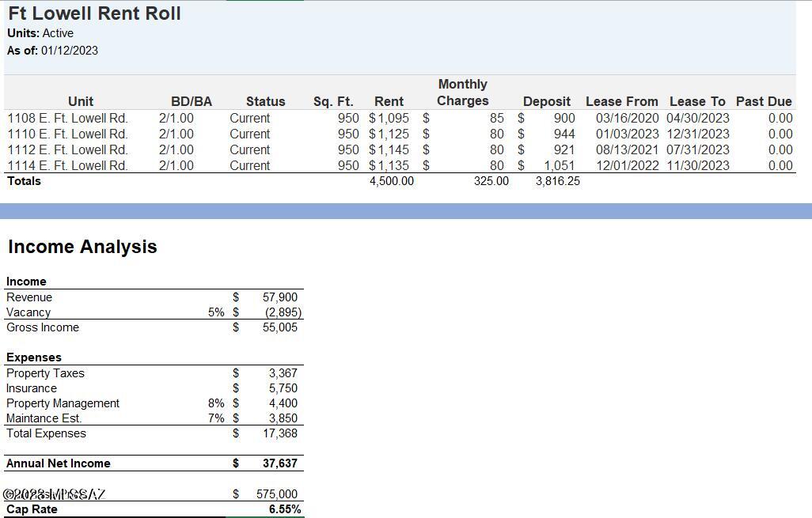
Task: Click the Insurance value '5,750'
Action: pyautogui.click(x=283, y=388)
